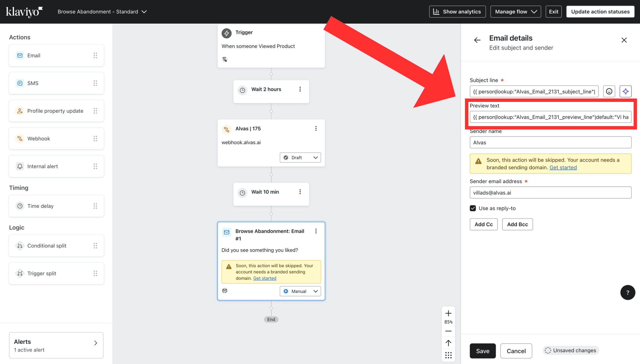Click into the Sender email address field
This screenshot has height=364, width=640.
click(550, 193)
